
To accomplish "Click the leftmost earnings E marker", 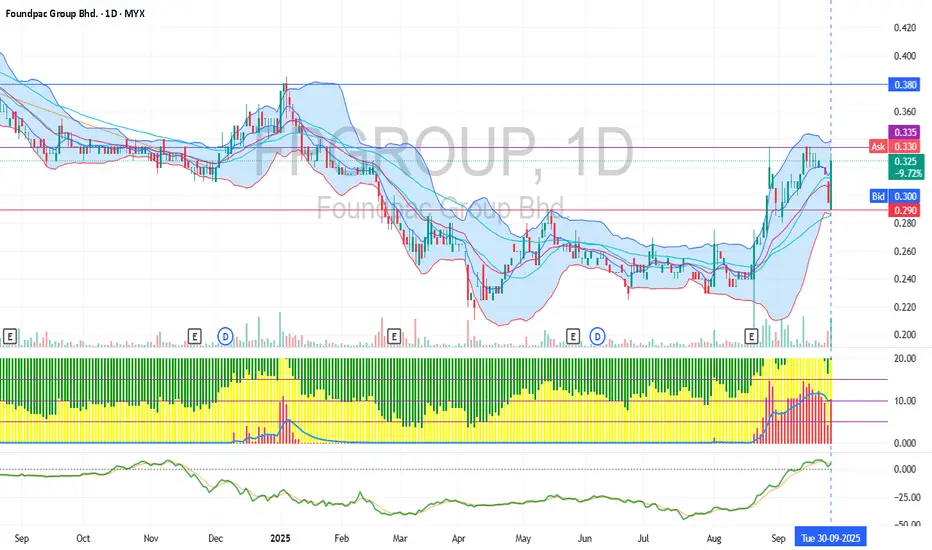I will (10, 337).
